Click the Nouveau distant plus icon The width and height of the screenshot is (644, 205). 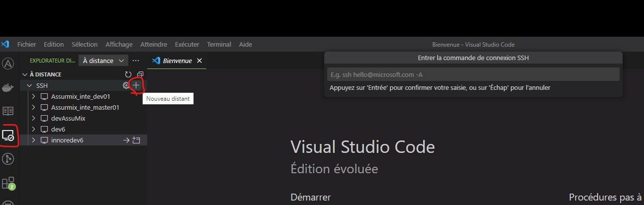[136, 85]
